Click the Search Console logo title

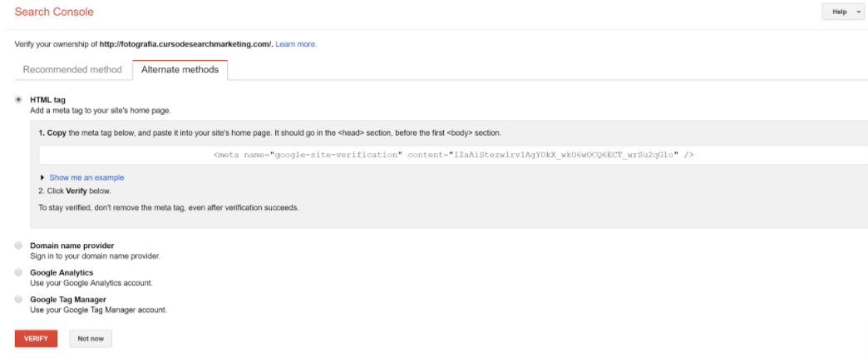point(54,12)
